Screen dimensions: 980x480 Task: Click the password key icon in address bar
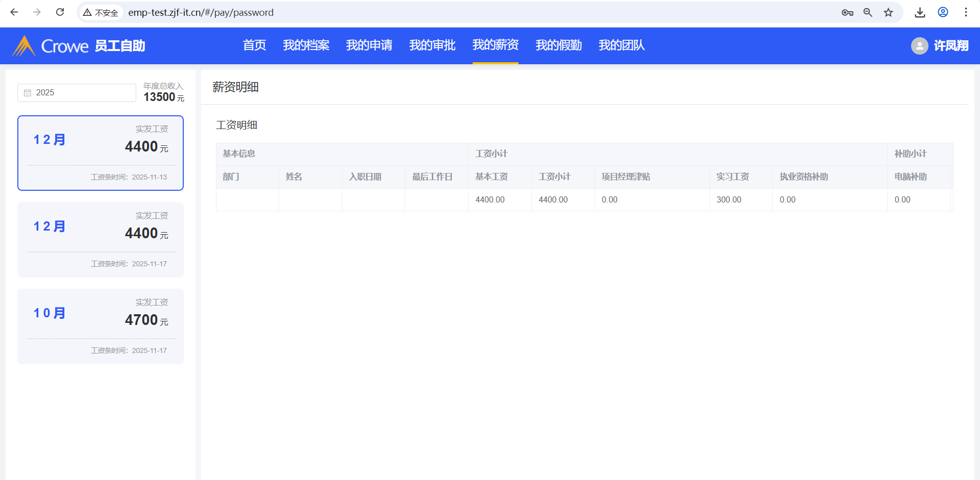pos(847,12)
